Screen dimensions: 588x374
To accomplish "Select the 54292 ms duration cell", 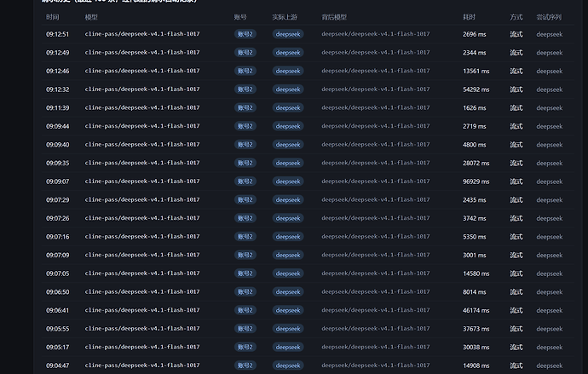I will click(x=476, y=89).
